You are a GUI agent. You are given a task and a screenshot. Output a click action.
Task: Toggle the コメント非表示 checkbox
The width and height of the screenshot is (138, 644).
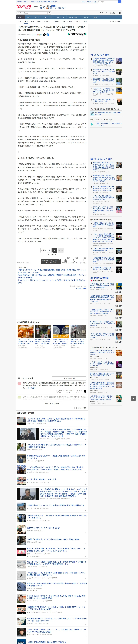tap(75, 408)
